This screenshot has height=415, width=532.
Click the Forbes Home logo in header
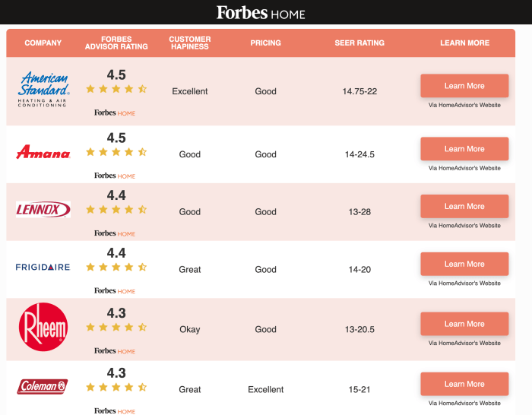[x=260, y=13]
